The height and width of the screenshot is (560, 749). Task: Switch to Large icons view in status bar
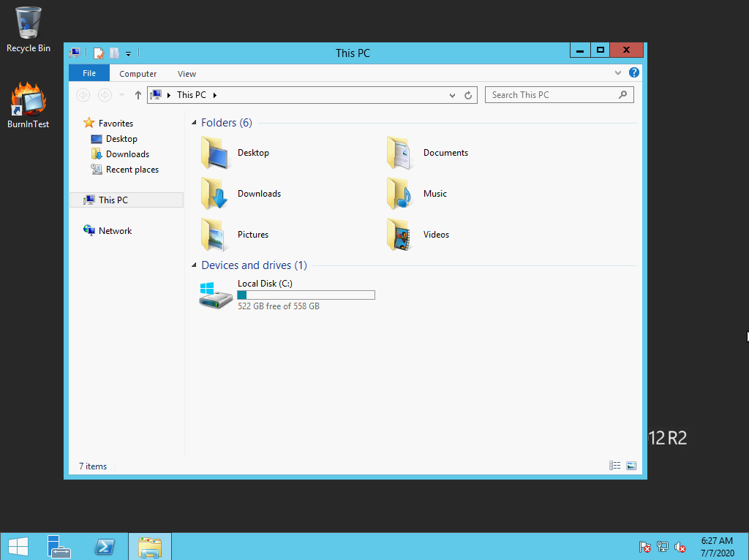pos(631,466)
